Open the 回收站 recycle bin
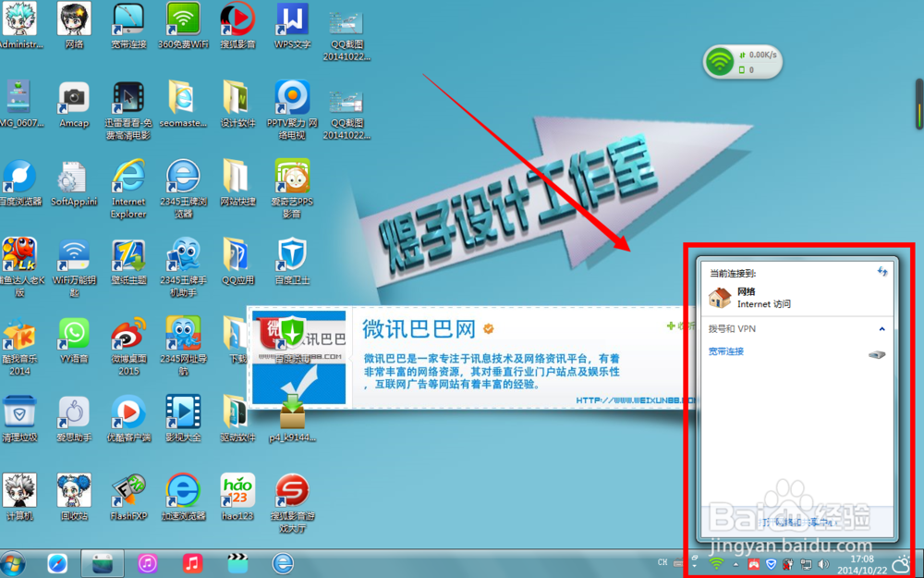 point(74,498)
